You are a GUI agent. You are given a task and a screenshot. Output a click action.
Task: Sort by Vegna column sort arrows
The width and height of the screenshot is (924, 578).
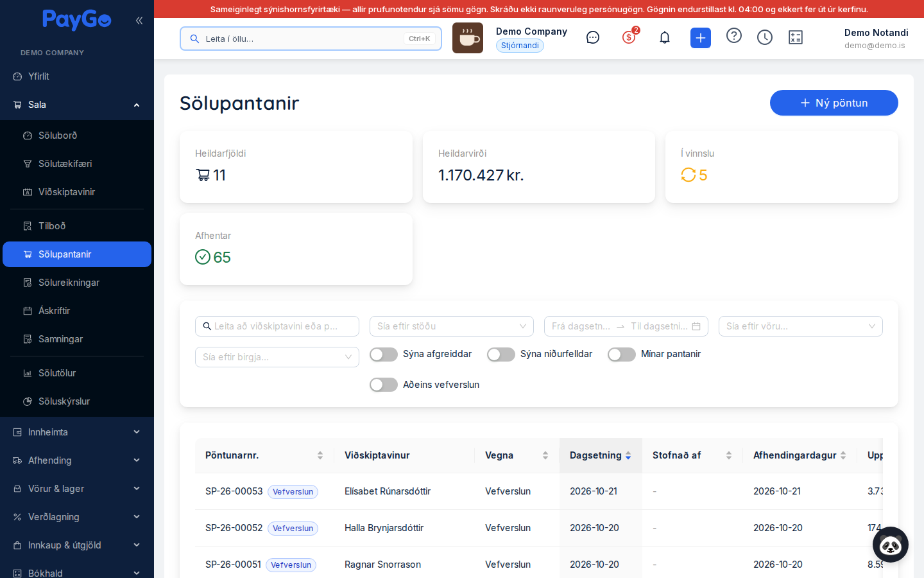545,455
